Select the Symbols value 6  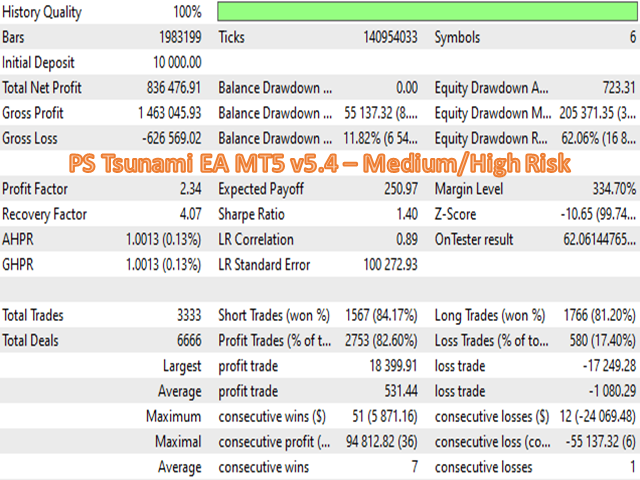point(633,37)
